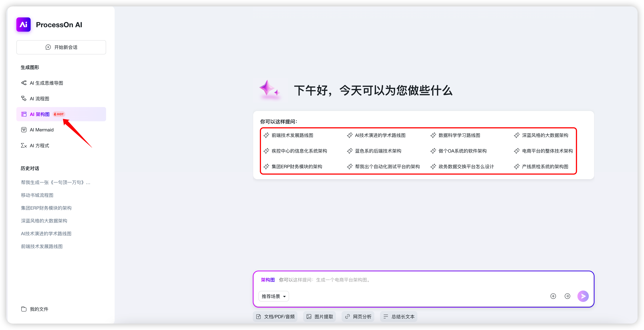
Task: Open history chat 前端技术发展路线图
Action: pyautogui.click(x=42, y=246)
